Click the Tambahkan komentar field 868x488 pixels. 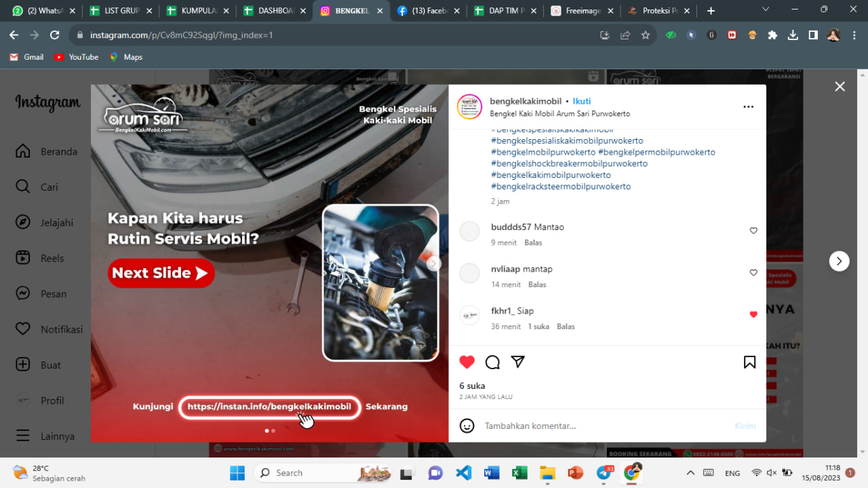pyautogui.click(x=604, y=426)
